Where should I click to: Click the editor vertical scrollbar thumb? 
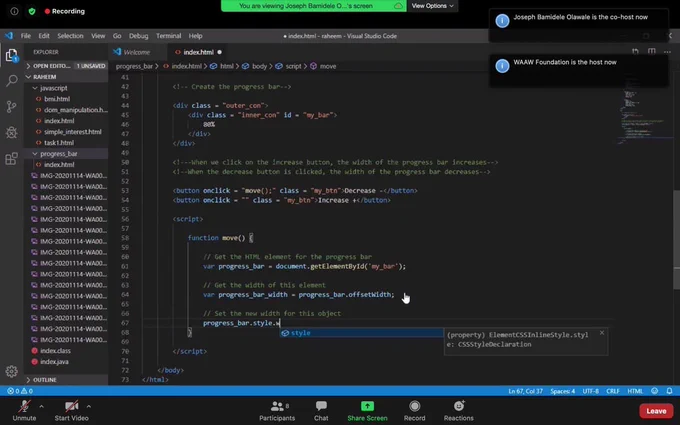tap(677, 239)
